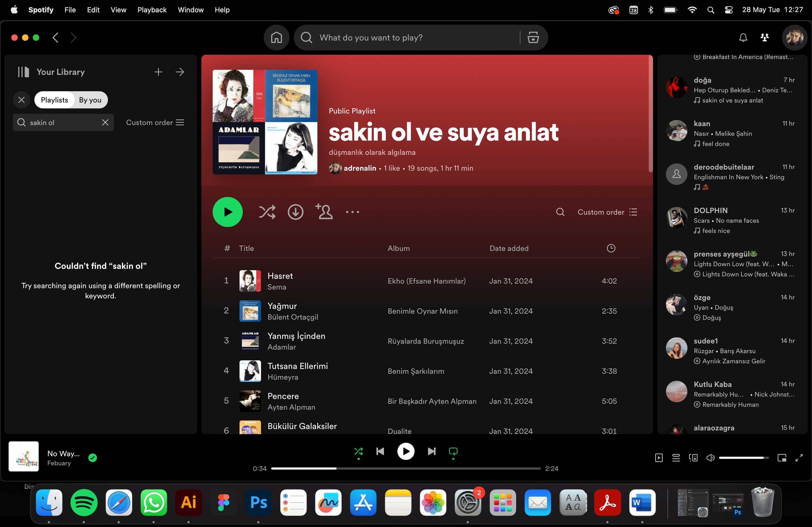Clear the library filters with X
Image resolution: width=812 pixels, height=527 pixels.
[21, 100]
